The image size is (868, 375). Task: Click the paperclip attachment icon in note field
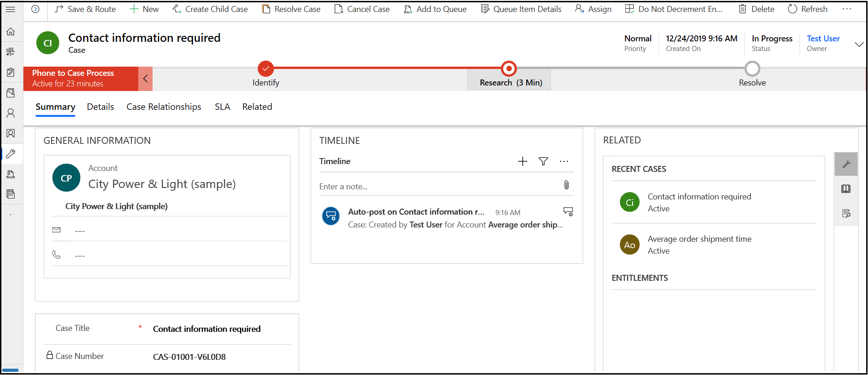567,185
